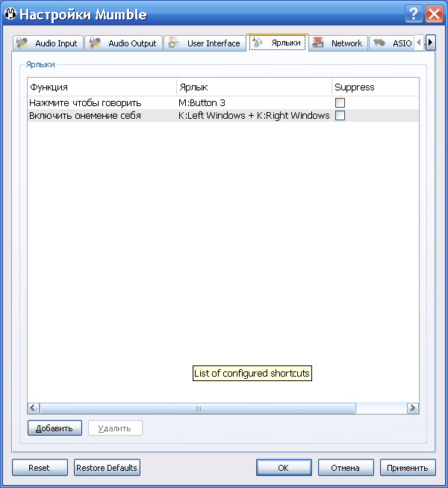The height and width of the screenshot is (488, 448).
Task: Toggle Suppress for Включить онемение себя
Action: (x=340, y=116)
